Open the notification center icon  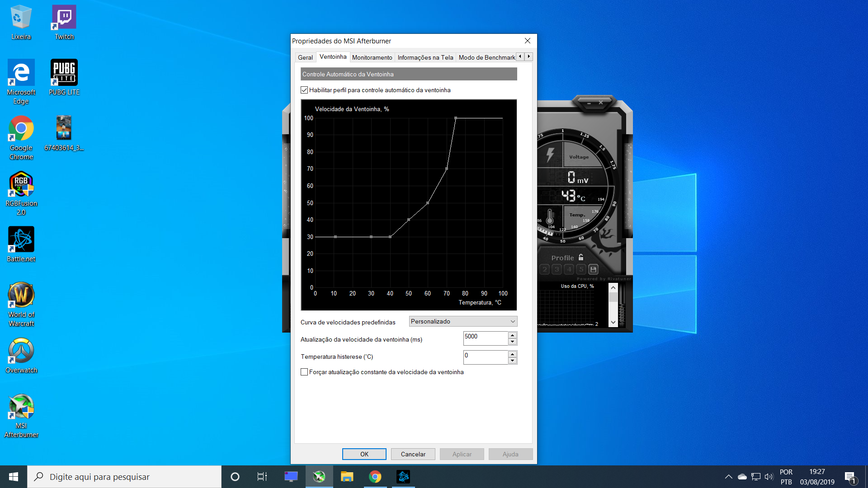click(x=850, y=477)
